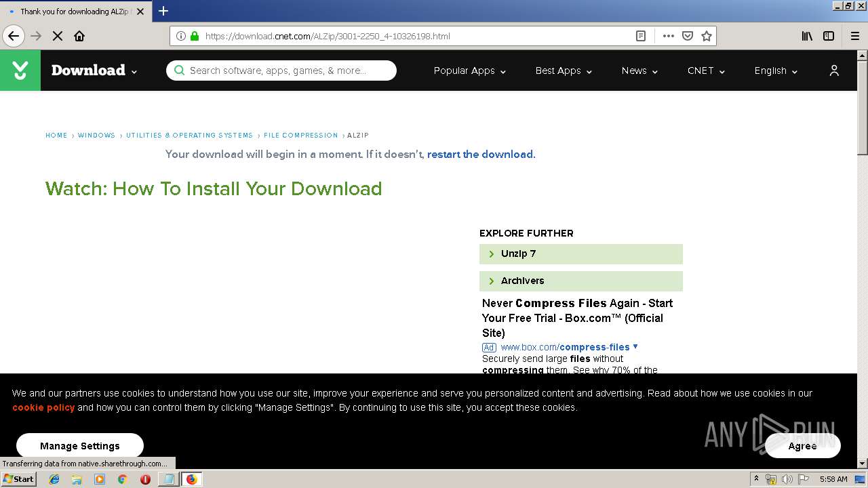Open the Firefox hamburger menu

(855, 36)
